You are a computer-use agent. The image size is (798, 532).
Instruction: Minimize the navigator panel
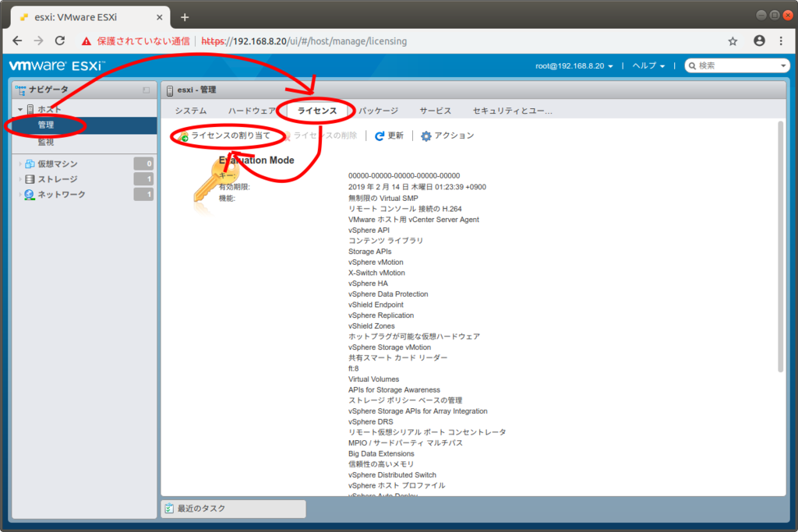pyautogui.click(x=146, y=90)
